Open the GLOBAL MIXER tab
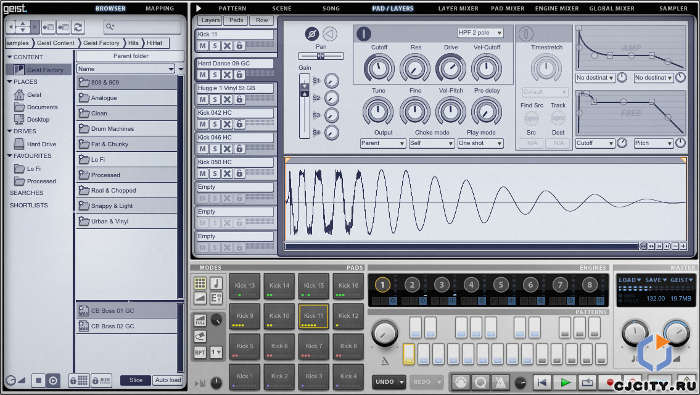This screenshot has width=700, height=395. point(612,8)
